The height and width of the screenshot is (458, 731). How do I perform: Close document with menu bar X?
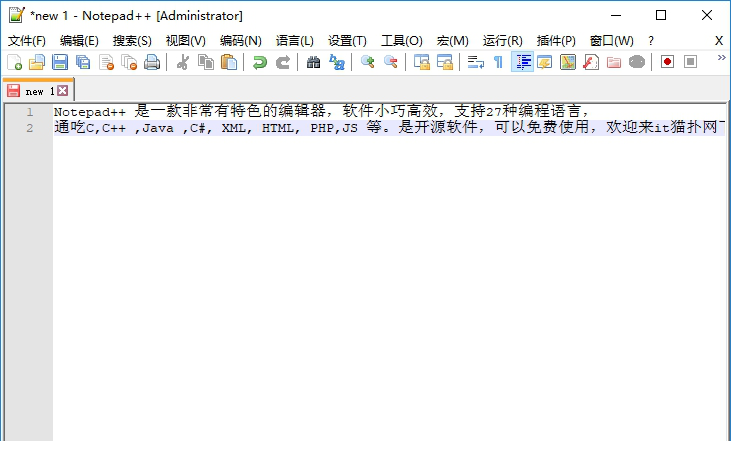click(x=719, y=41)
